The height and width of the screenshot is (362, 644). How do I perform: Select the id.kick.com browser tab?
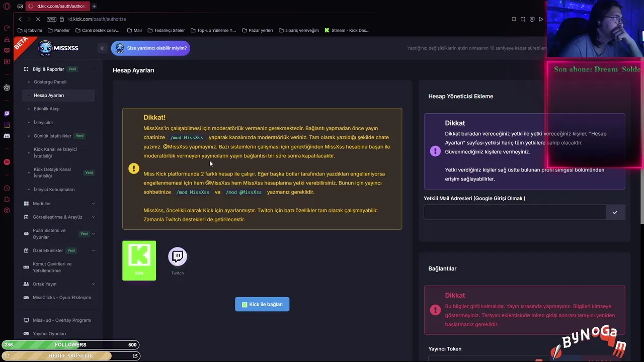coord(57,6)
